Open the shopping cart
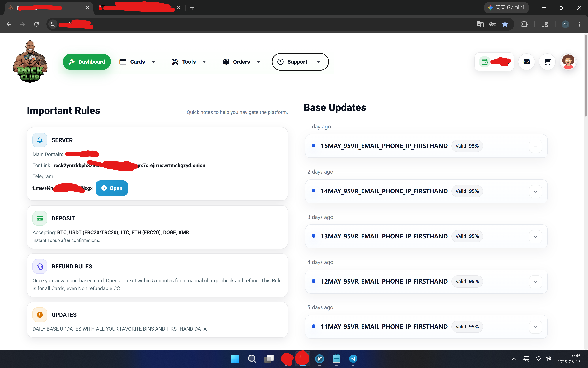Image resolution: width=588 pixels, height=368 pixels. click(x=547, y=62)
